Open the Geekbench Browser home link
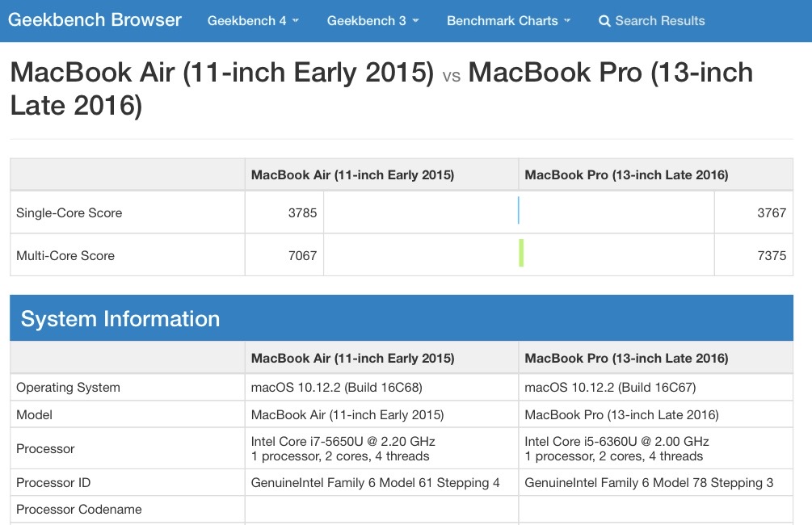Image resolution: width=812 pixels, height=525 pixels. (95, 20)
